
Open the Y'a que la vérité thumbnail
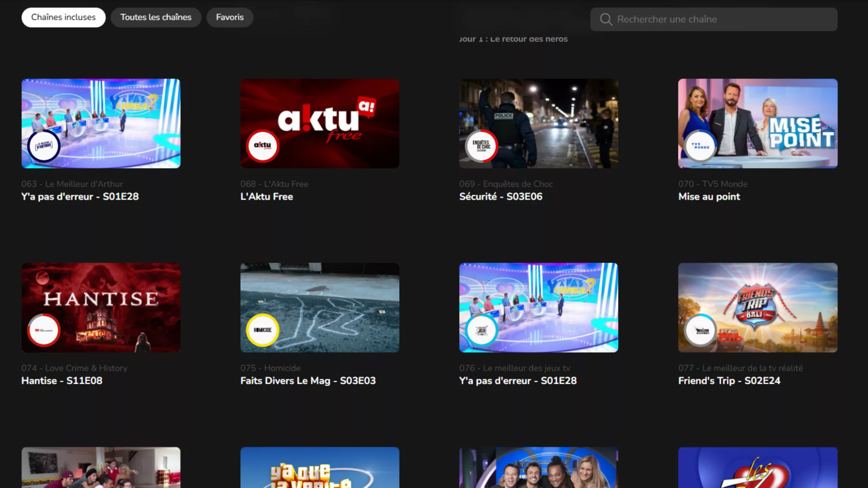(320, 468)
